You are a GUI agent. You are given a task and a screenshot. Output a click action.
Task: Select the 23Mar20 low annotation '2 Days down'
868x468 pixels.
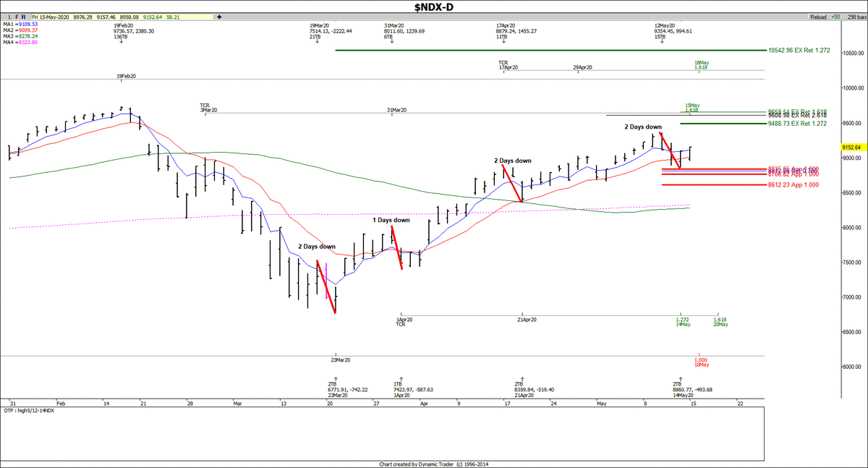tap(317, 247)
